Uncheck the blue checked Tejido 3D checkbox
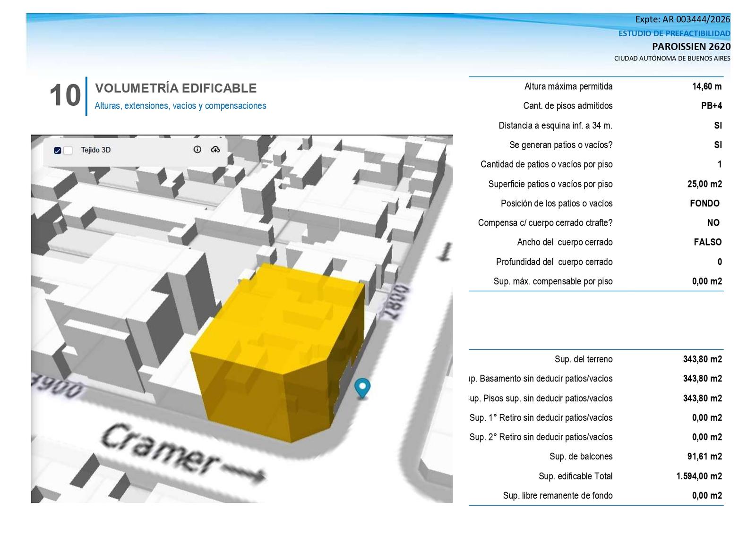 coord(58,150)
